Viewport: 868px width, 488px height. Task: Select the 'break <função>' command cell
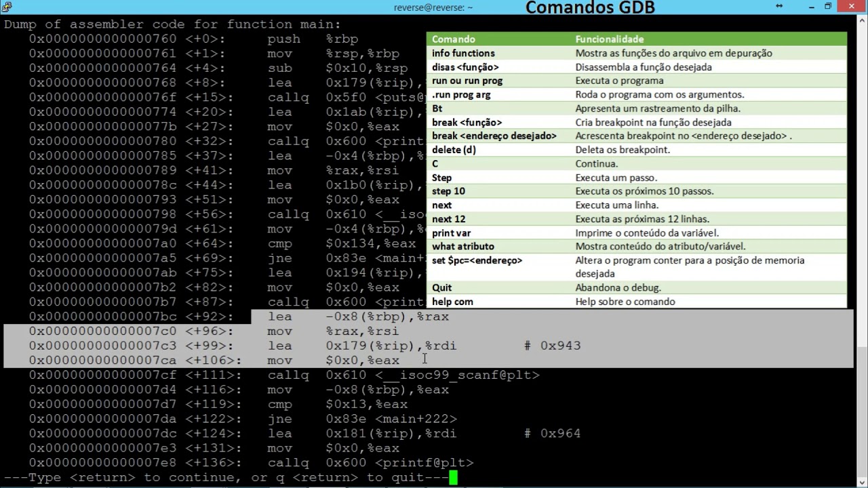(467, 122)
